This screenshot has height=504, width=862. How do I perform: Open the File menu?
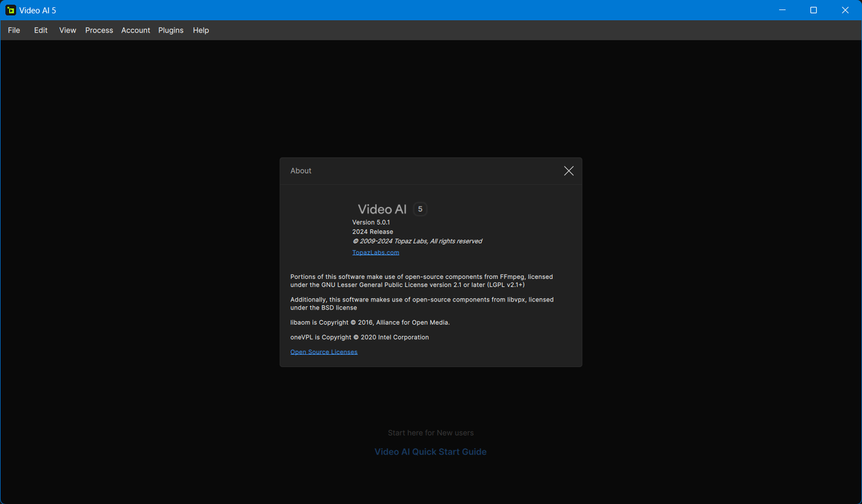pos(13,30)
